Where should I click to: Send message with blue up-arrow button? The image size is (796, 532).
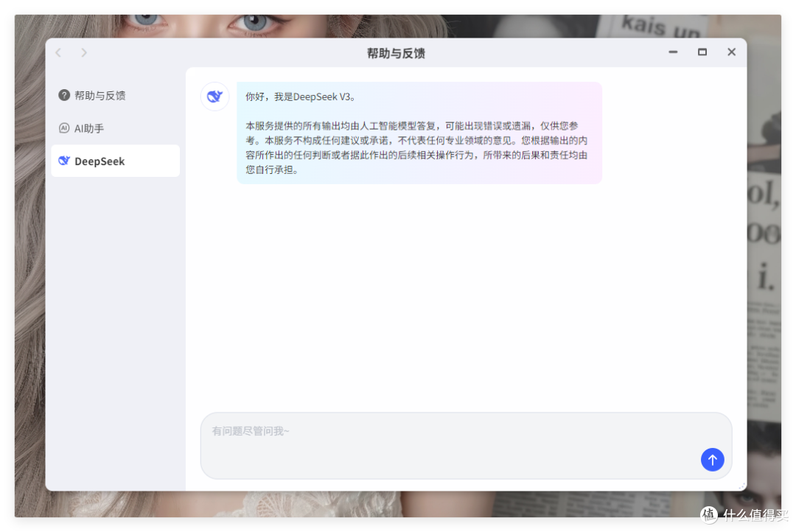(x=712, y=459)
